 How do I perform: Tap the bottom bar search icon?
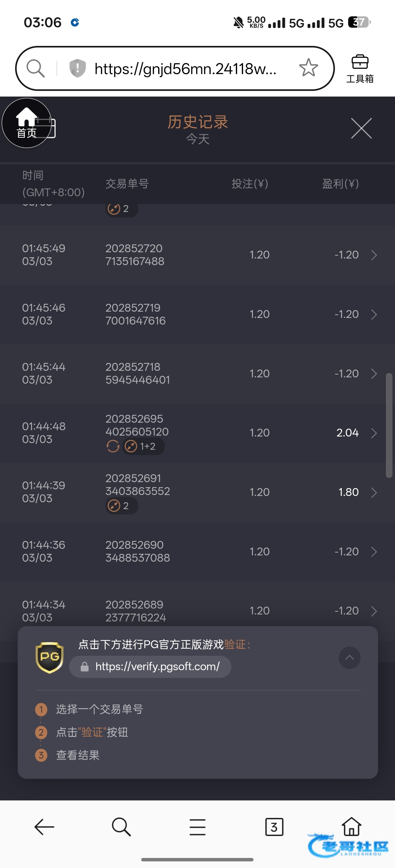[x=121, y=826]
